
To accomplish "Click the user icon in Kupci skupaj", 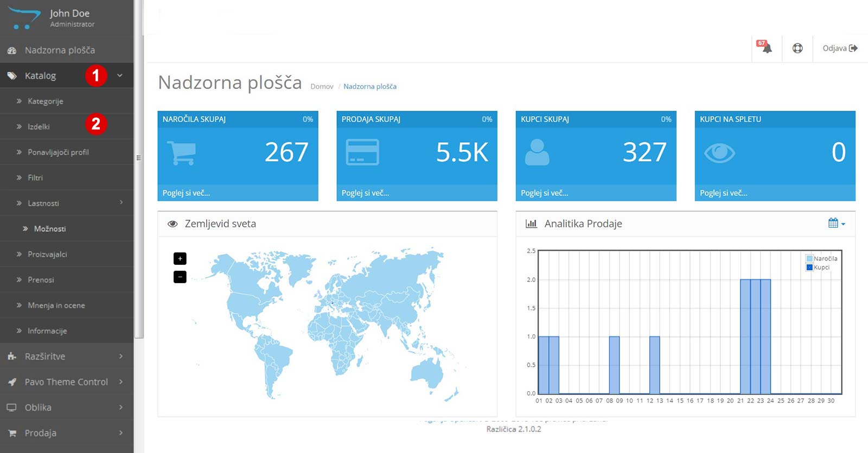I will pos(537,152).
